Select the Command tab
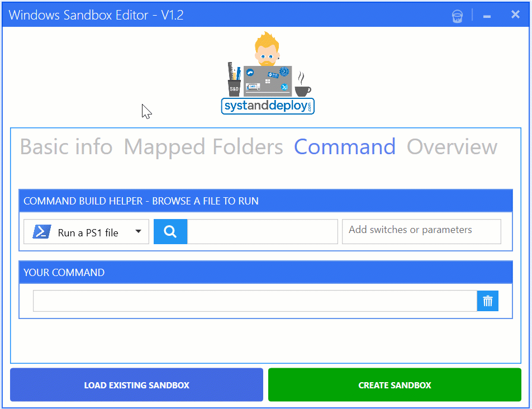The height and width of the screenshot is (409, 532). tap(344, 147)
